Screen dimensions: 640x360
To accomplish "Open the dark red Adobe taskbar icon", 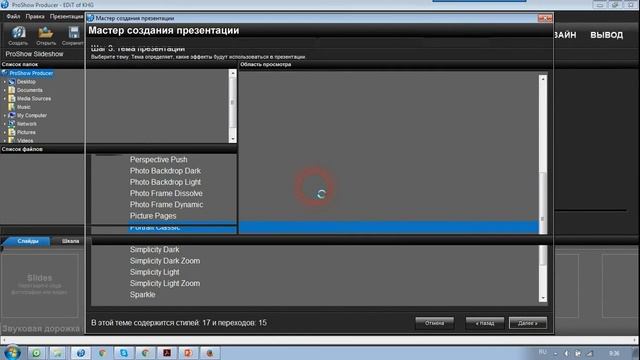I will pos(167,353).
